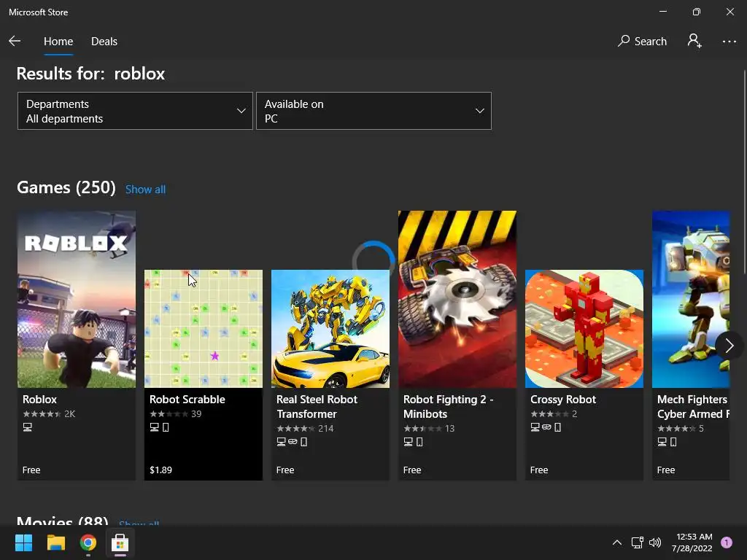Click Real Steel Robot rating 214

click(x=305, y=429)
